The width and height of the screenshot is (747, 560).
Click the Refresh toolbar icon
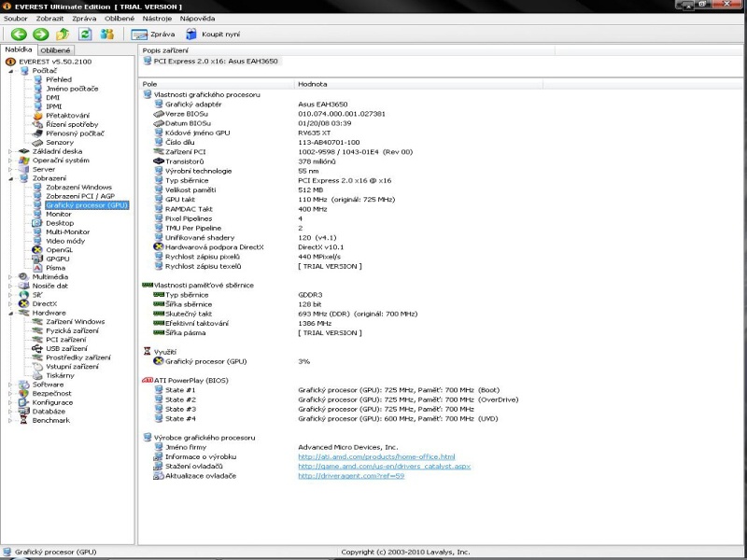click(x=85, y=35)
